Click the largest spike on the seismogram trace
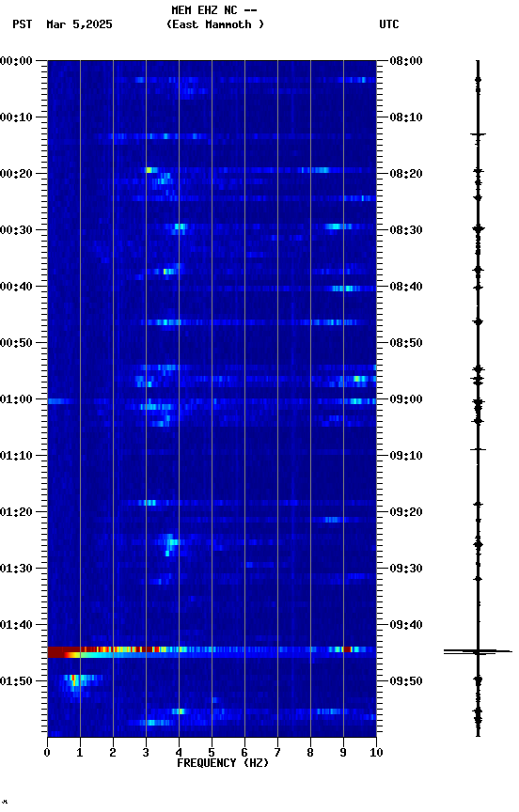 tap(478, 651)
